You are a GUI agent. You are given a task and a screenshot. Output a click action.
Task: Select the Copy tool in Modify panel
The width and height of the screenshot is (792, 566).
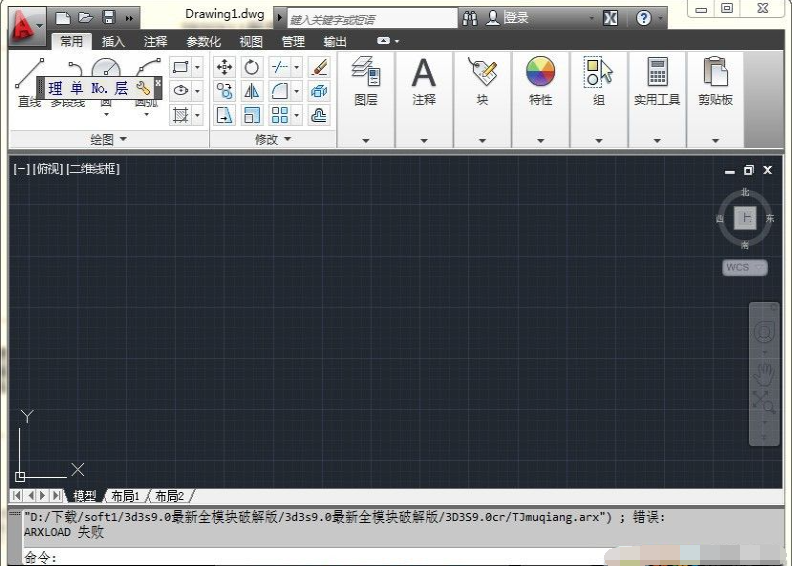point(224,91)
